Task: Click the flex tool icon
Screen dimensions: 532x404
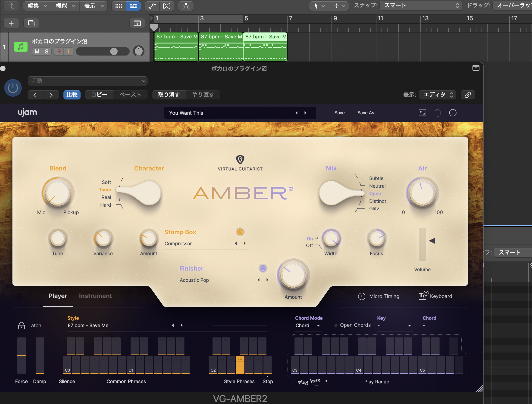Action: 166,6
